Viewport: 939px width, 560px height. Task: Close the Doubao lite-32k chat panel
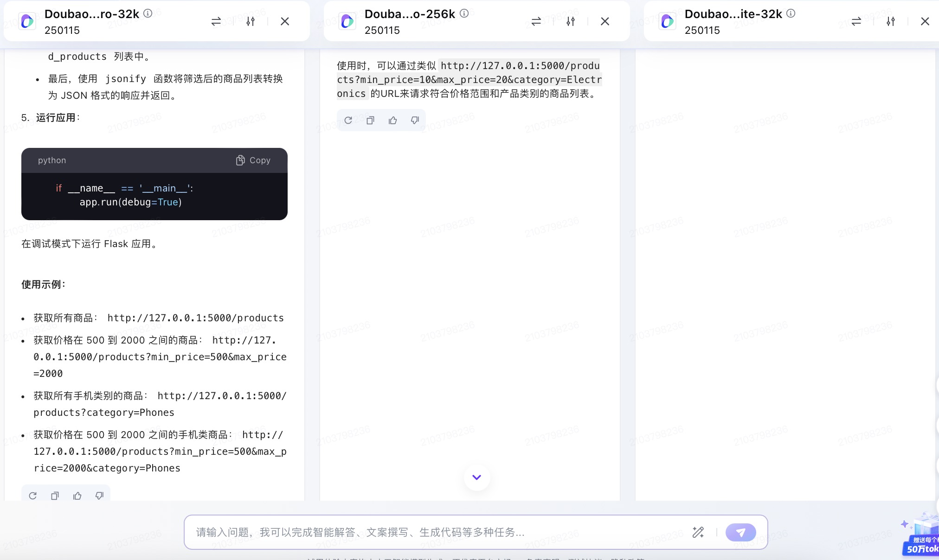925,21
